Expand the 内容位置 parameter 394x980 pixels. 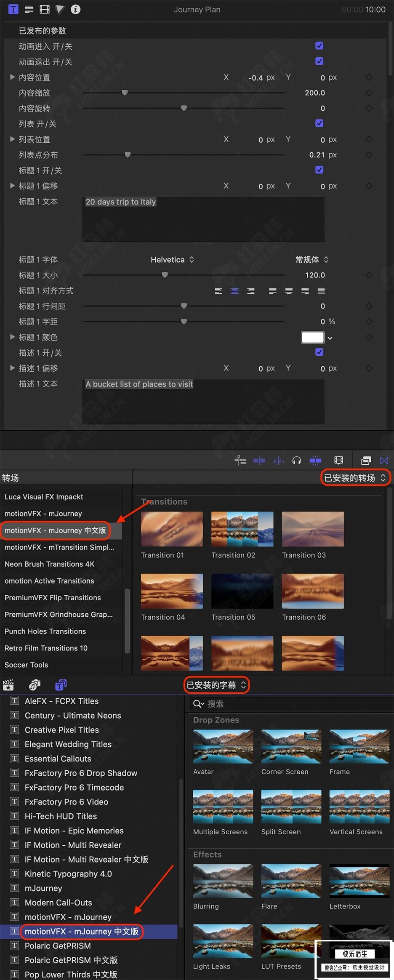pos(13,77)
